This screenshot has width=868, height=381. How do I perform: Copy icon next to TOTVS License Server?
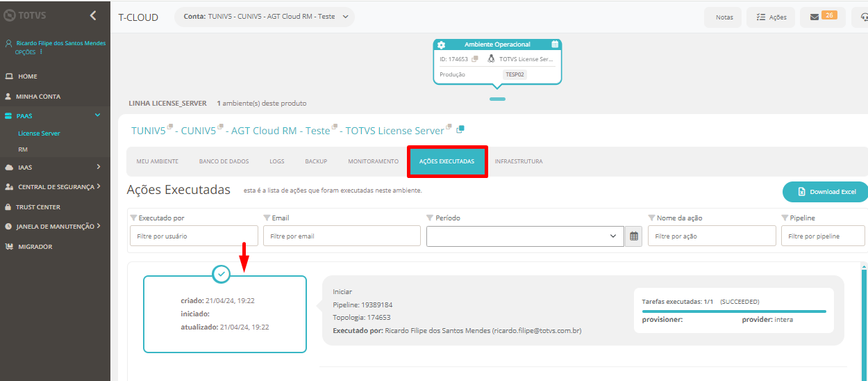[449, 127]
